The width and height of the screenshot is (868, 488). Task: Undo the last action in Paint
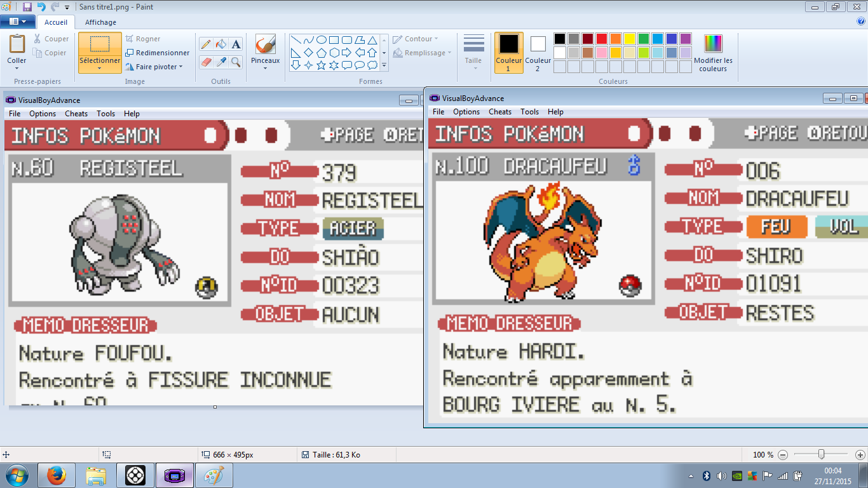[41, 7]
